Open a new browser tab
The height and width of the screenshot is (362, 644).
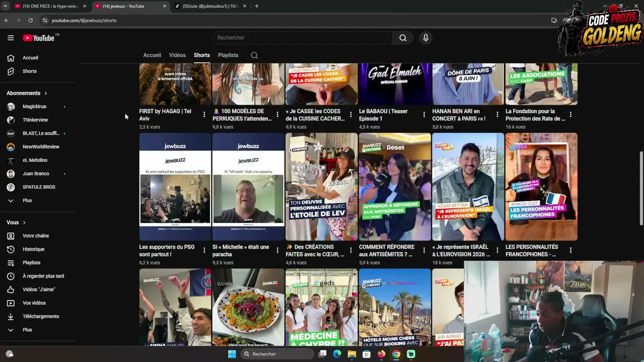(257, 6)
